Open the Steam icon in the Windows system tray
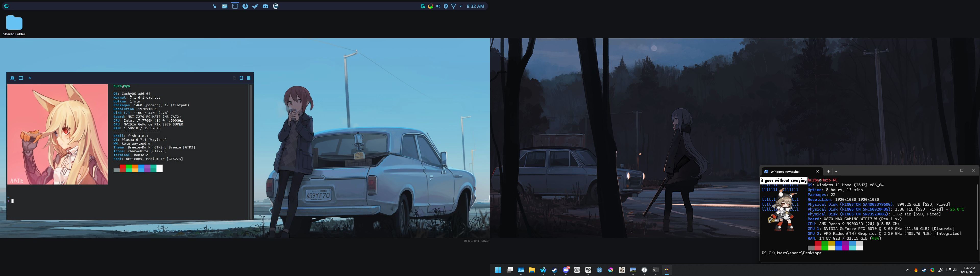980x276 pixels. point(924,270)
